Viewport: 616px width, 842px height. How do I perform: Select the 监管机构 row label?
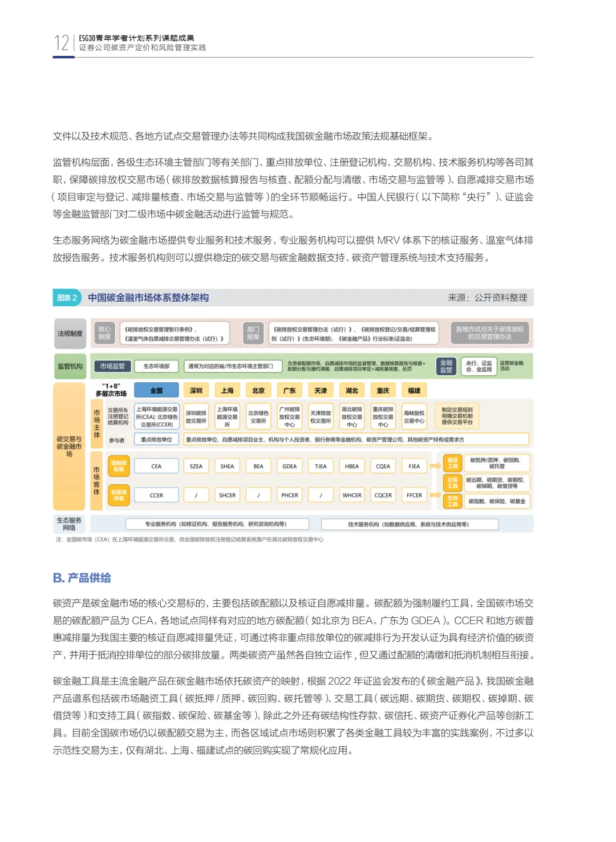(x=70, y=366)
